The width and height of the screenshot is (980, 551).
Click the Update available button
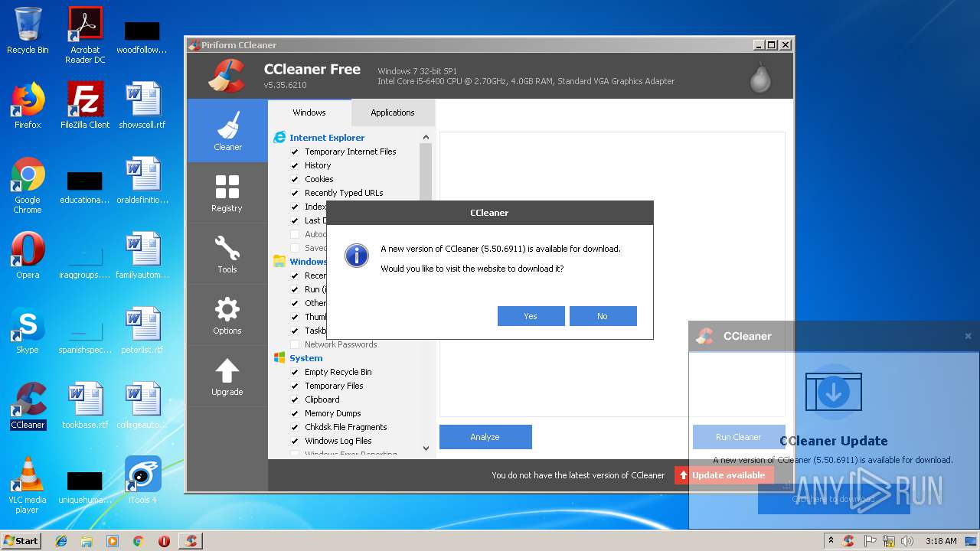[x=724, y=475]
